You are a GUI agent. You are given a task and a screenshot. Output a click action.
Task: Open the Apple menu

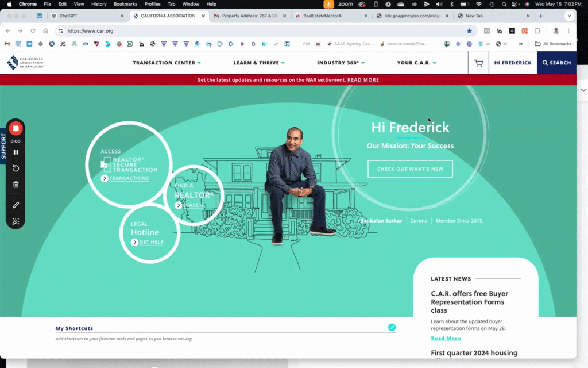click(9, 4)
